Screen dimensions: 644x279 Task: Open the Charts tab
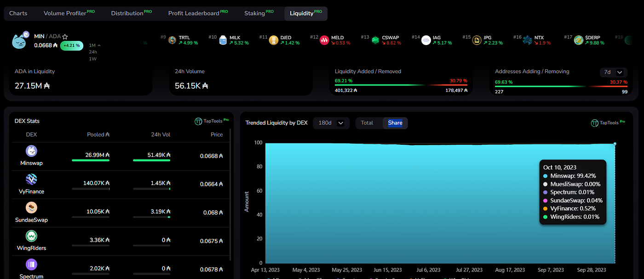(18, 13)
